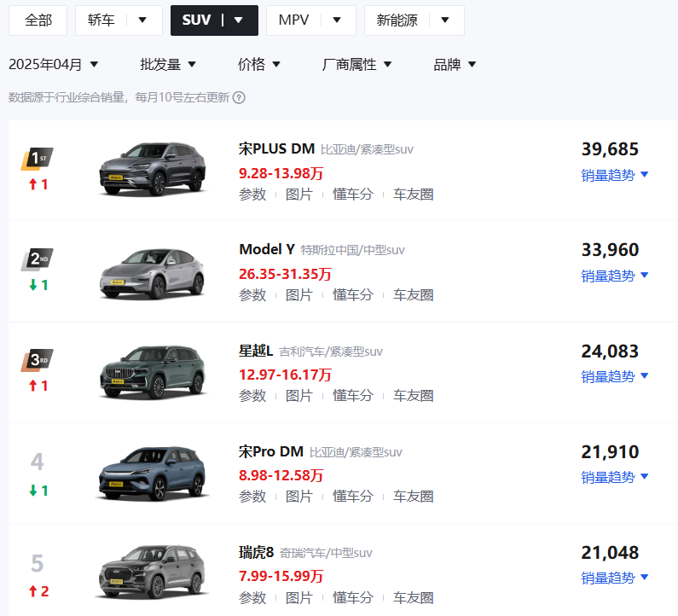Click the help question mark icon
Image resolution: width=678 pixels, height=616 pixels.
[239, 98]
